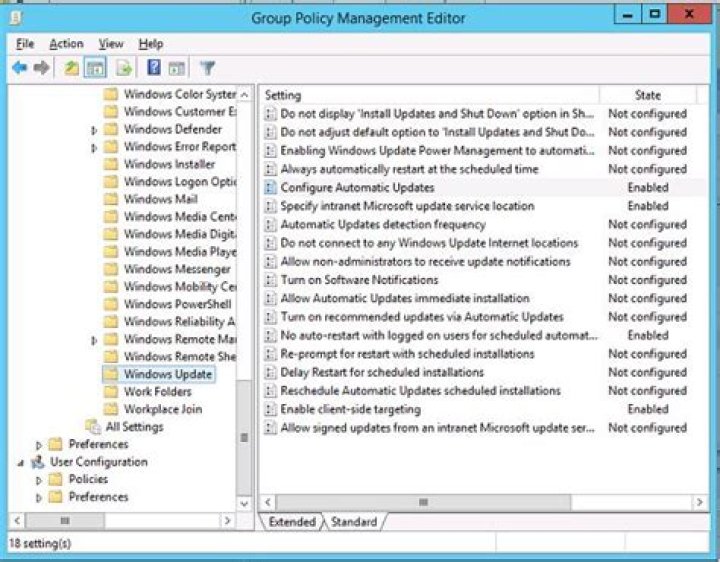Click tree pane scroll down arrow
This screenshot has width=720, height=562.
coord(244,504)
